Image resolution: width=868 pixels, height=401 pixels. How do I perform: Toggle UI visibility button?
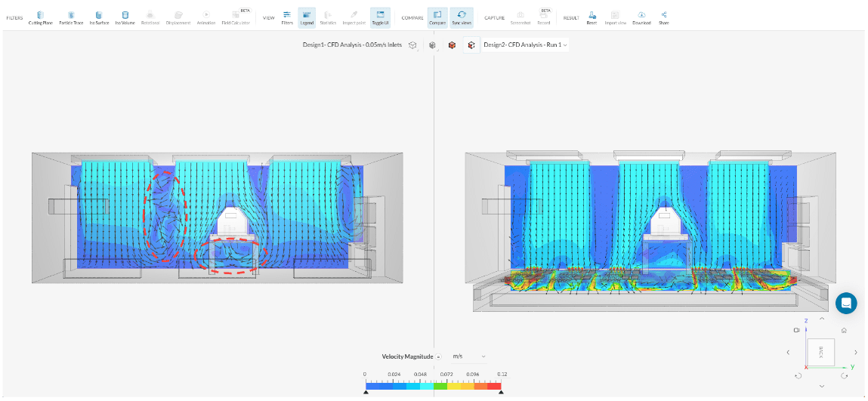coord(381,17)
